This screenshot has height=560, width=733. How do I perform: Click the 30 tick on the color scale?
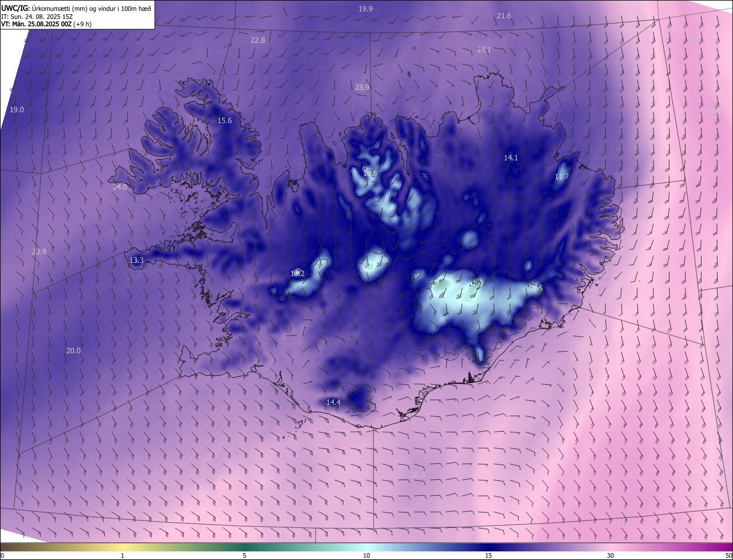(610, 555)
